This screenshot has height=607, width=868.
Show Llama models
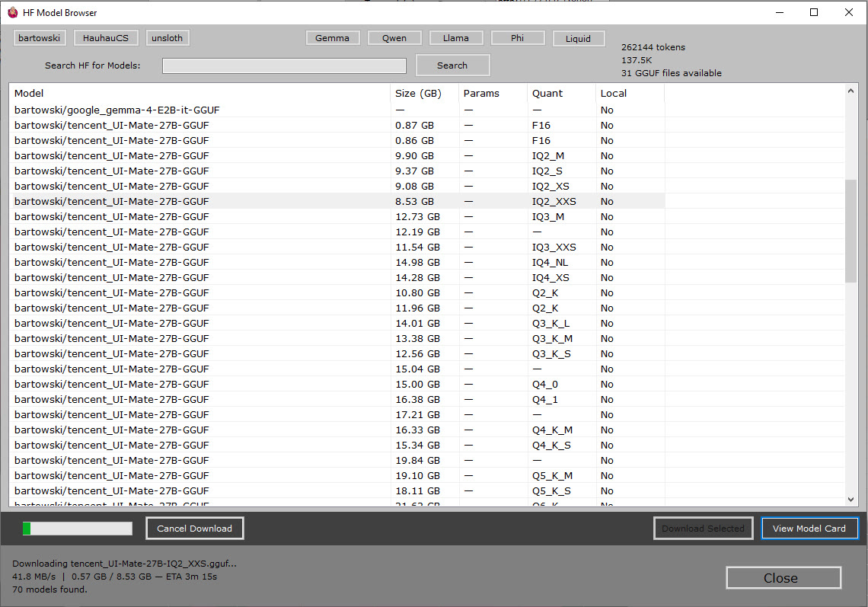456,37
